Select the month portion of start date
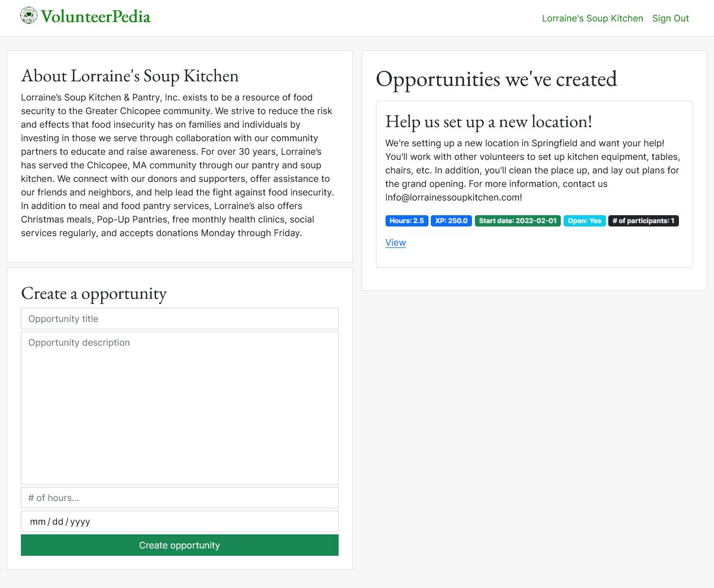This screenshot has height=588, width=714. click(x=38, y=521)
